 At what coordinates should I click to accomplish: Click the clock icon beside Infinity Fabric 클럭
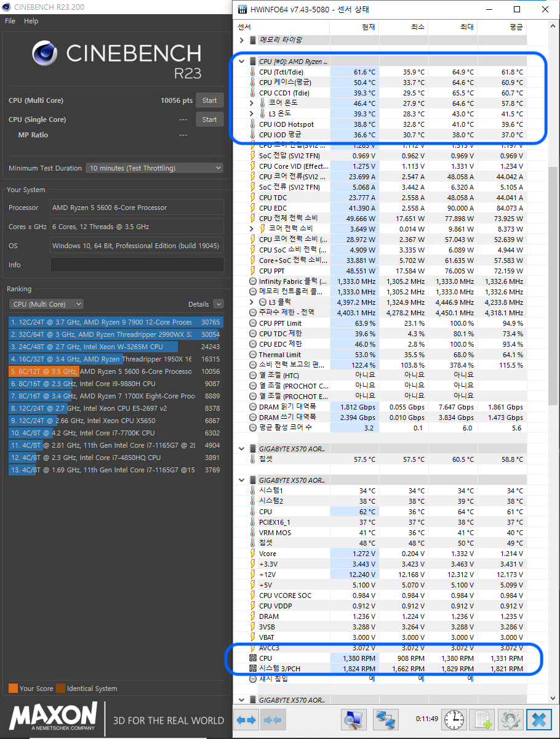pos(253,281)
